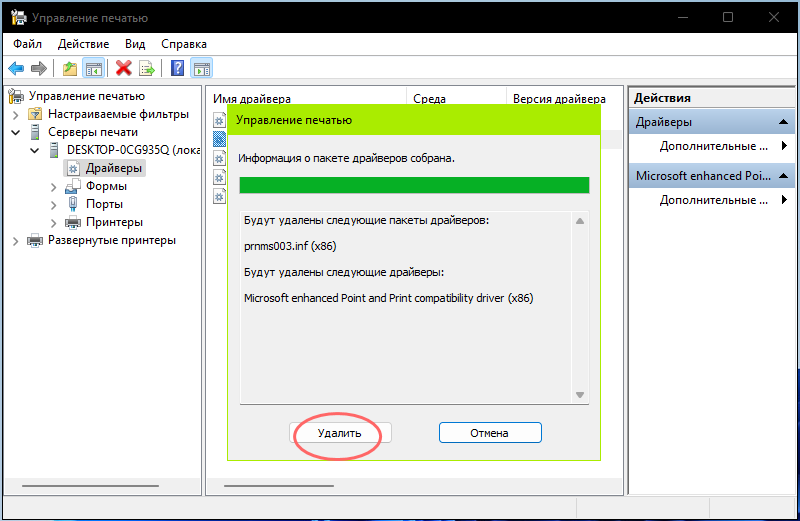Select Настраиваемые фильтры tree item label

point(118,114)
